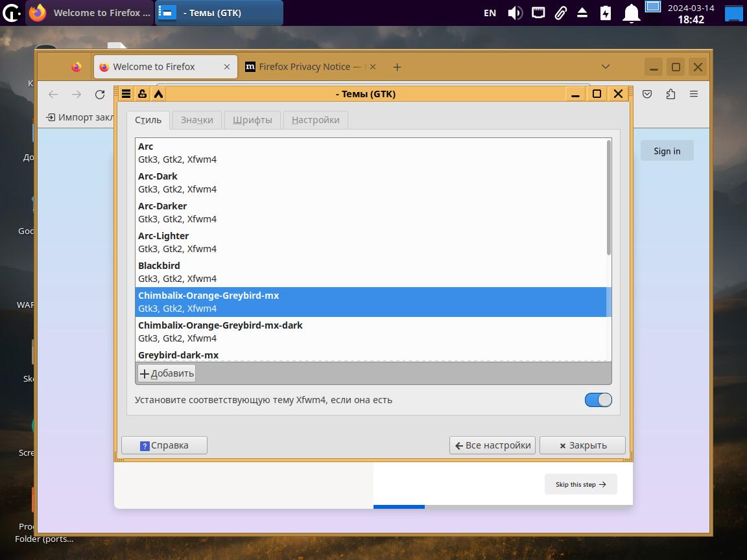Click the stick-window pin icon in Темы title bar
The height and width of the screenshot is (560, 747).
(x=142, y=94)
